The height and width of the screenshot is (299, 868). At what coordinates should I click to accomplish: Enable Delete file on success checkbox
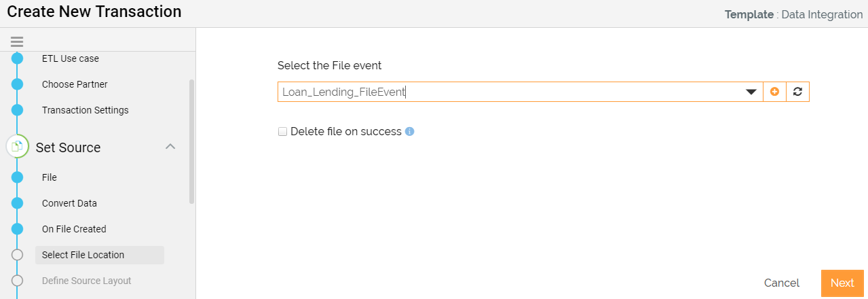click(x=283, y=132)
